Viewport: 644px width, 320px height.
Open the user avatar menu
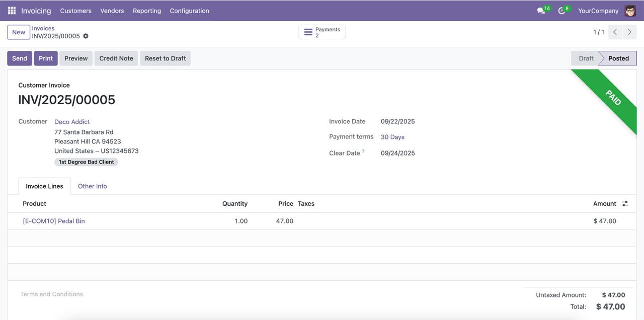tap(630, 11)
